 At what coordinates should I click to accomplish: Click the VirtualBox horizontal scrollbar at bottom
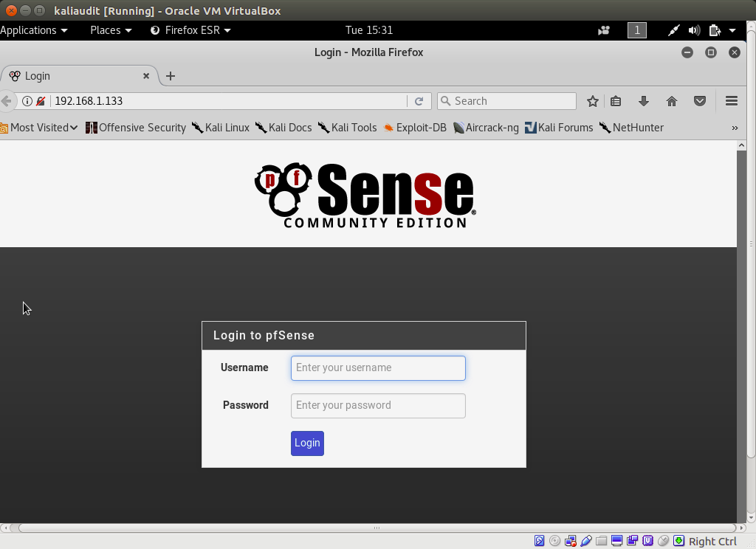tap(377, 528)
